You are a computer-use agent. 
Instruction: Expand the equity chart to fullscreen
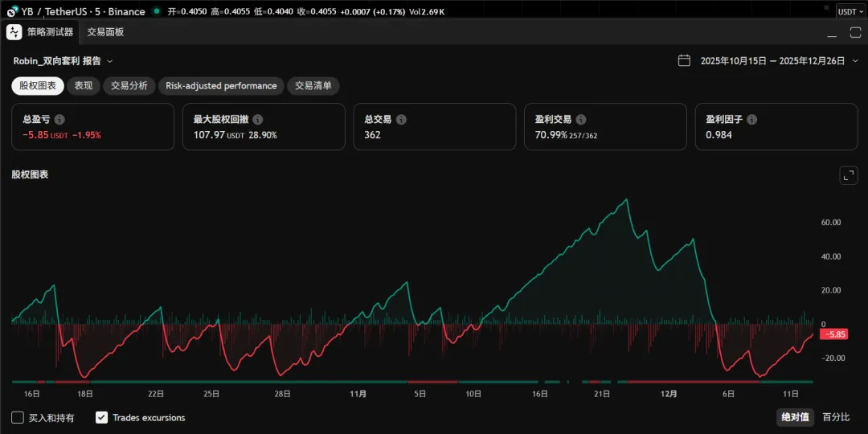point(848,175)
